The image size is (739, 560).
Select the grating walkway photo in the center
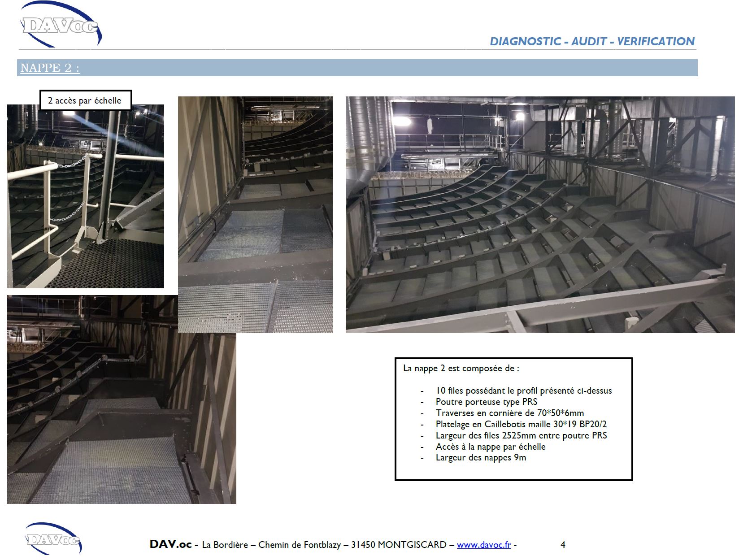click(255, 214)
